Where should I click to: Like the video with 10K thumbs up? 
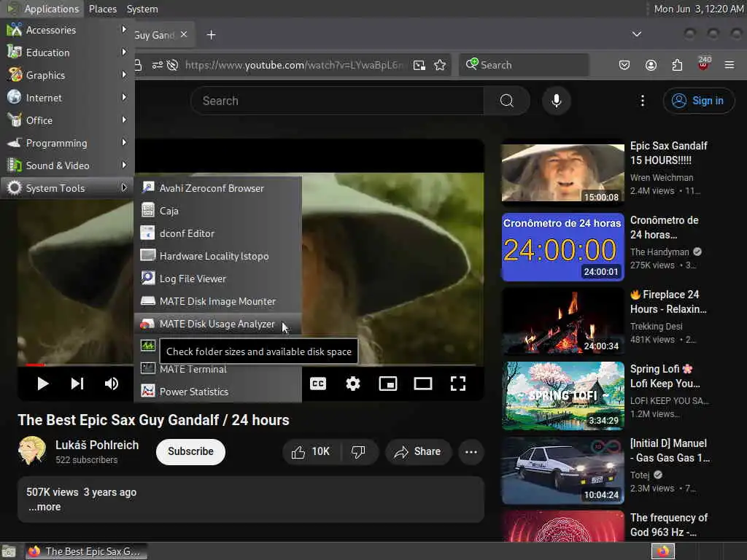point(311,451)
